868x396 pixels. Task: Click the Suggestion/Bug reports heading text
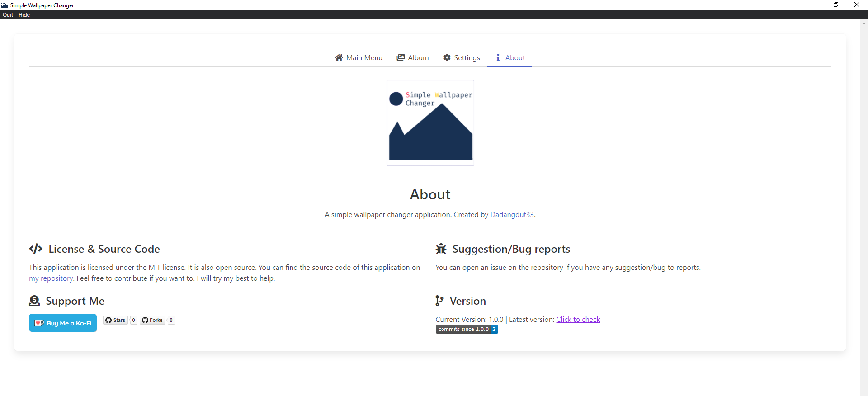click(x=511, y=249)
